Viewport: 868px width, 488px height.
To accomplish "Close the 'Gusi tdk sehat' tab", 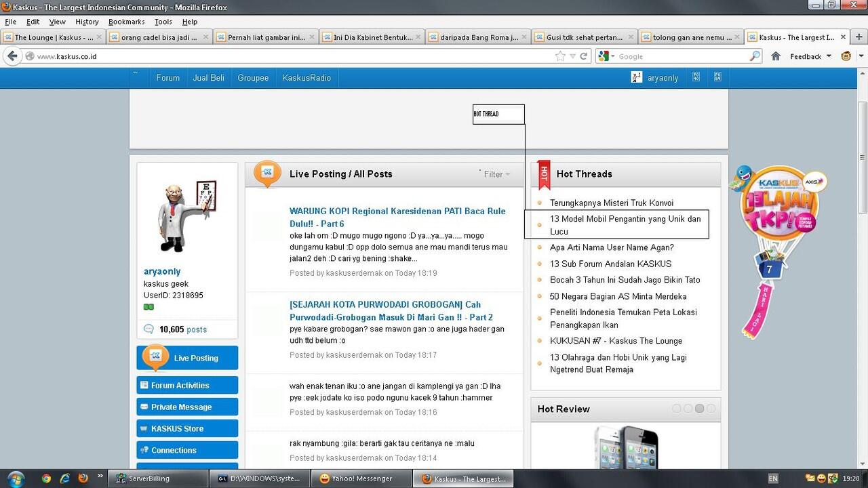I will click(x=630, y=37).
